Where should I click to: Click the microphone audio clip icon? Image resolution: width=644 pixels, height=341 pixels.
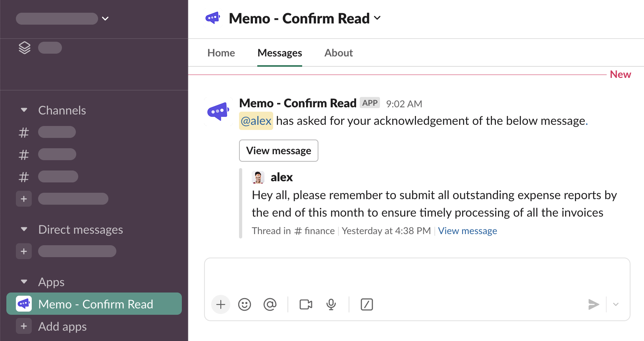(331, 304)
